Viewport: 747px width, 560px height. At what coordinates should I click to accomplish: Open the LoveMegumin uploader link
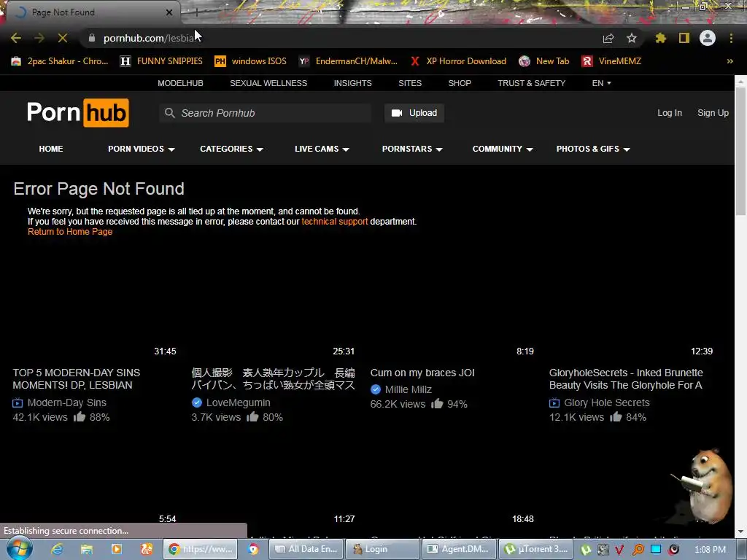tap(239, 402)
